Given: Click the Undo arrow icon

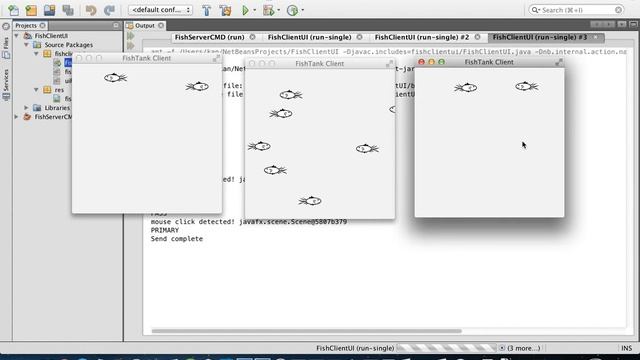Looking at the screenshot, I should pyautogui.click(x=91, y=10).
